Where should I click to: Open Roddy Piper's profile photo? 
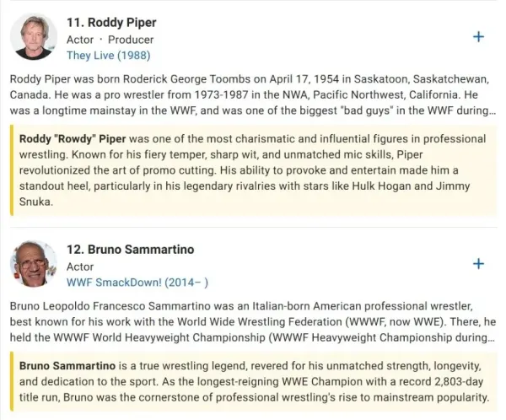(34, 37)
